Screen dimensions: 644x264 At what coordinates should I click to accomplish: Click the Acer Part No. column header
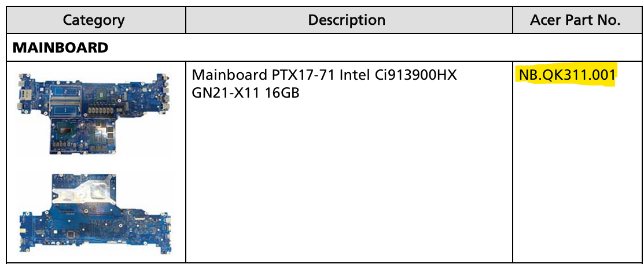575,20
